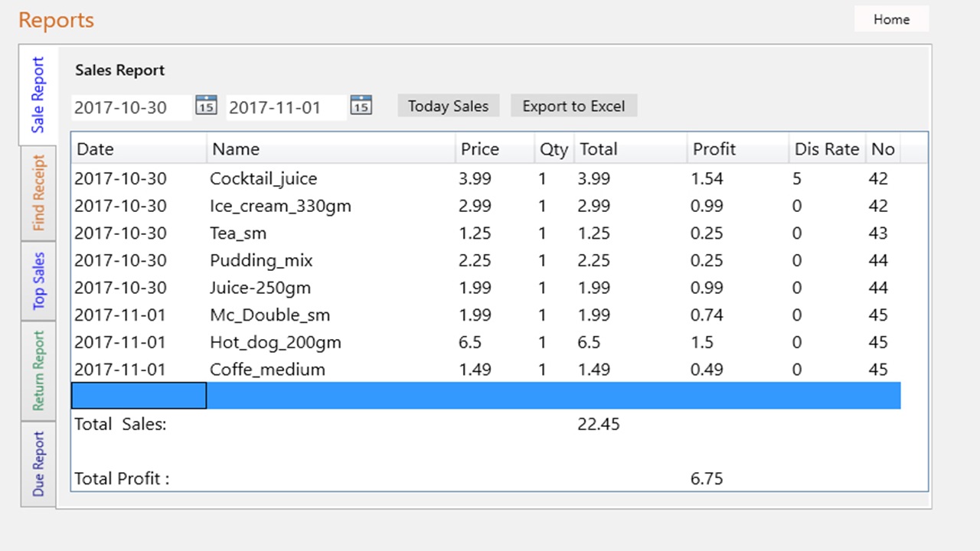
Task: Click Export to Excel
Action: coord(573,106)
